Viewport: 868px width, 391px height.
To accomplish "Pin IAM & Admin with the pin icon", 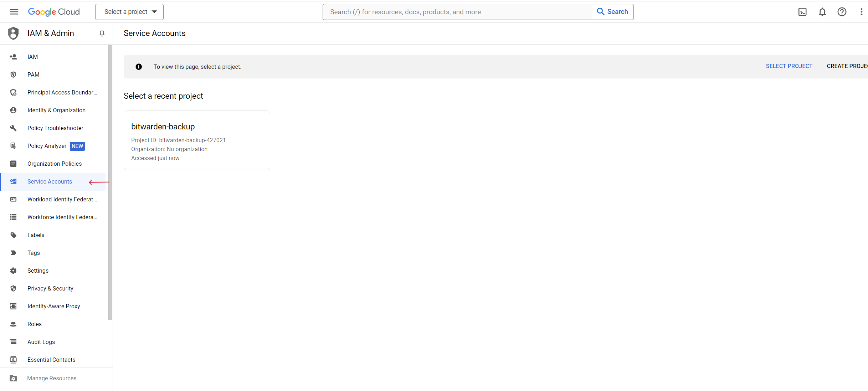I will click(x=102, y=34).
